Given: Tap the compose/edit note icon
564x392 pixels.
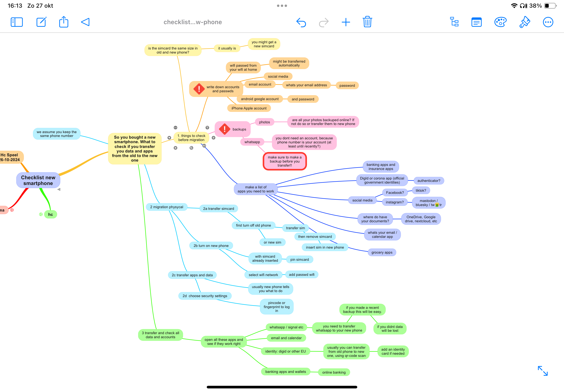Looking at the screenshot, I should pos(42,22).
